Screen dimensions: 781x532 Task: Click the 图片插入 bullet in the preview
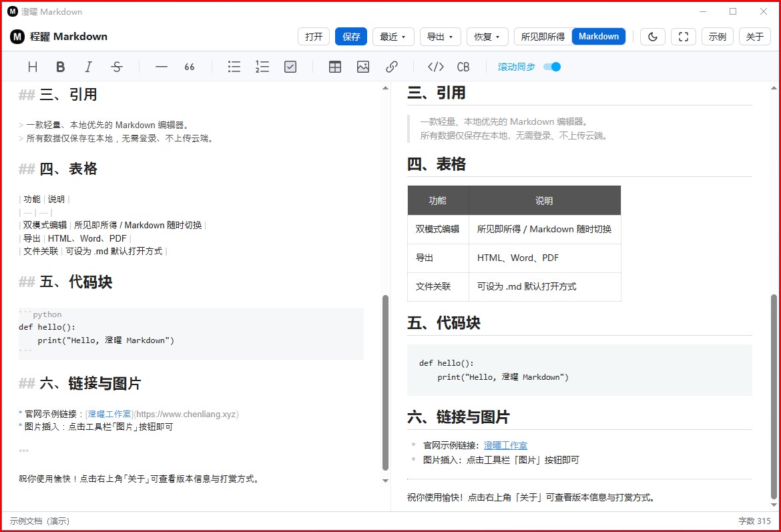pyautogui.click(x=501, y=460)
